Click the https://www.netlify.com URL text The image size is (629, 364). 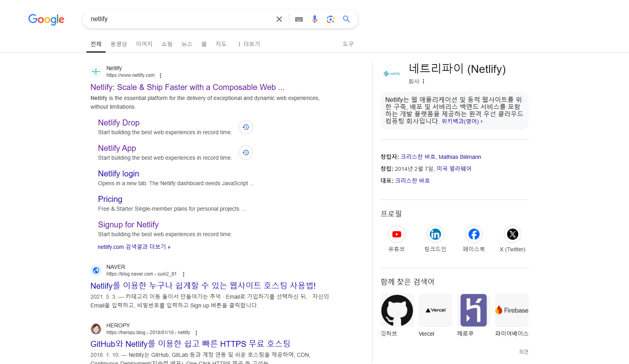tap(130, 75)
